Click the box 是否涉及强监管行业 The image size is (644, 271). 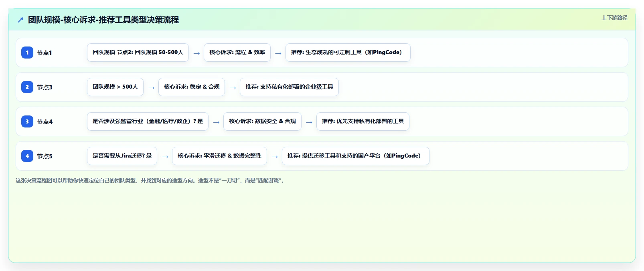pyautogui.click(x=148, y=121)
